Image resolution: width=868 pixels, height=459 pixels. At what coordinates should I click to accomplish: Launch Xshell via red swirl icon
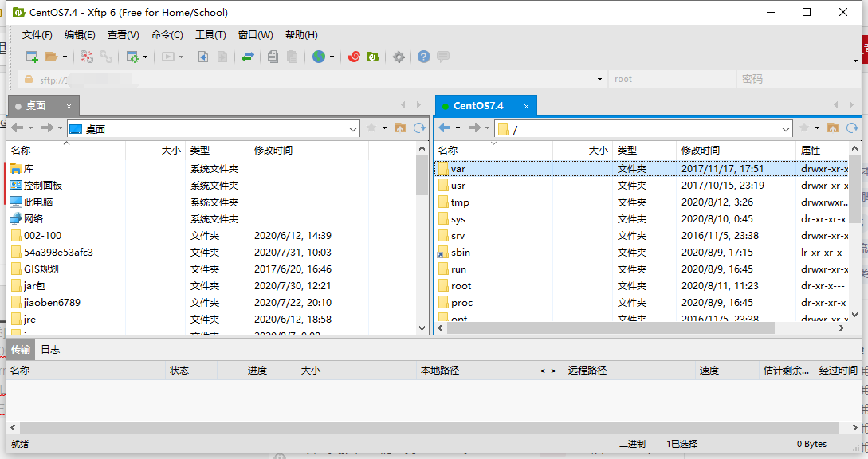[354, 57]
